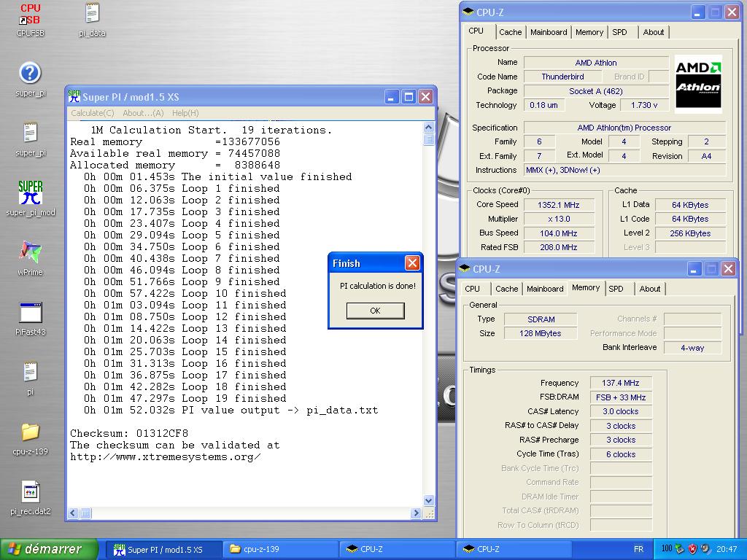Switch to Mainboard tab in lower CPU-Z
The image size is (747, 560).
545,289
